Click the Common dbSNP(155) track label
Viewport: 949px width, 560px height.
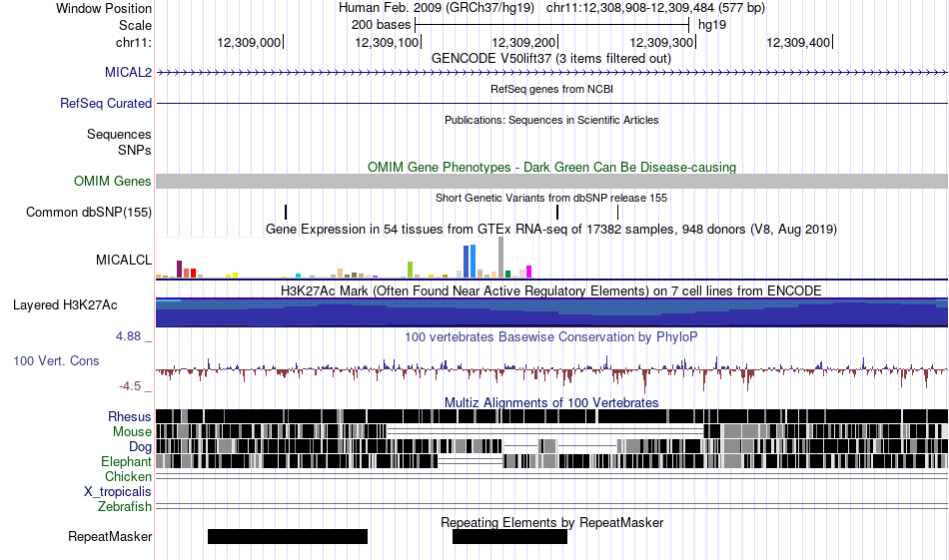click(88, 213)
